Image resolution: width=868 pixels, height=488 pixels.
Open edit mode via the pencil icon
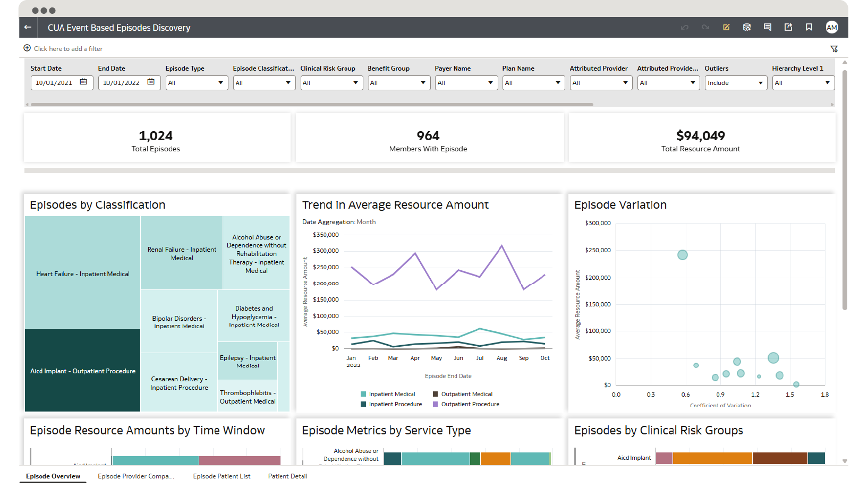click(726, 27)
